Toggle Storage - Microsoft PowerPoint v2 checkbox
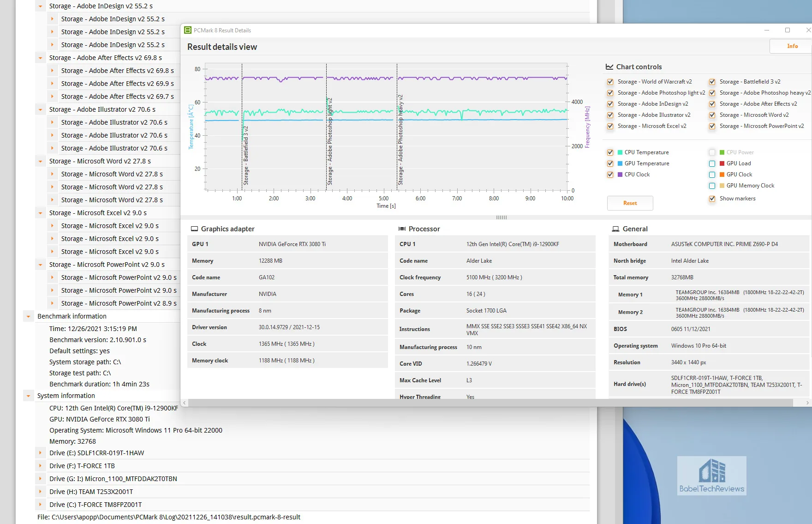Screen dimensions: 812x524 click(x=712, y=126)
